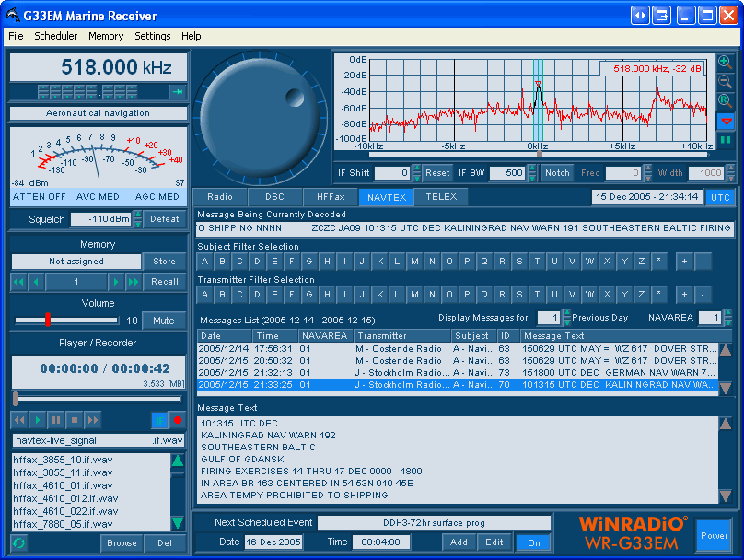The width and height of the screenshot is (744, 560).
Task: Stop playback in the Player/Recorder
Action: [x=74, y=420]
